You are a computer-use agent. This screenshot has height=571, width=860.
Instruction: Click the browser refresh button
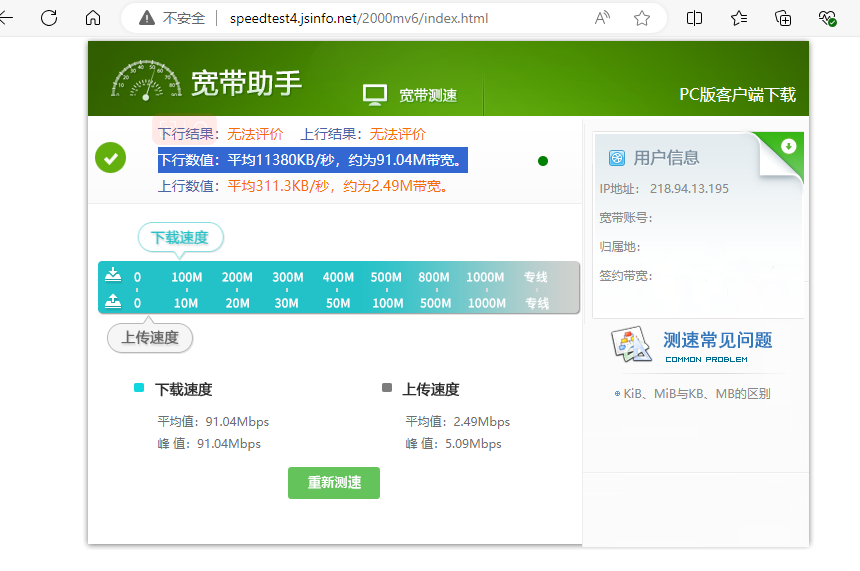click(x=48, y=18)
